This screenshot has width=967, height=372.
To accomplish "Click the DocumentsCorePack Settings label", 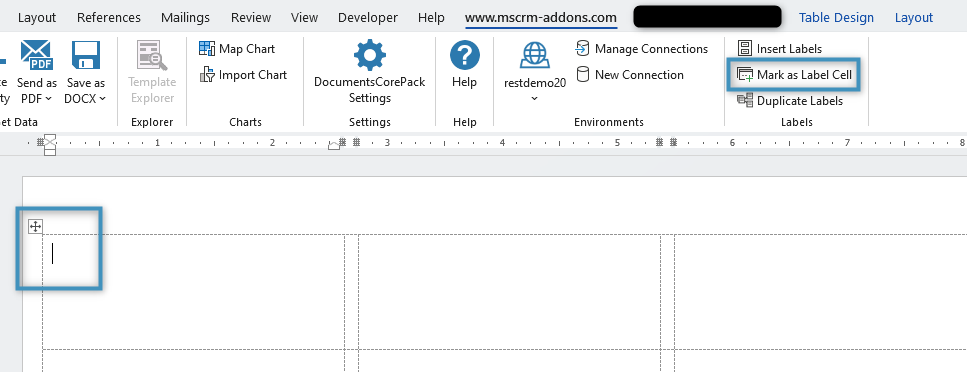I will coord(369,90).
